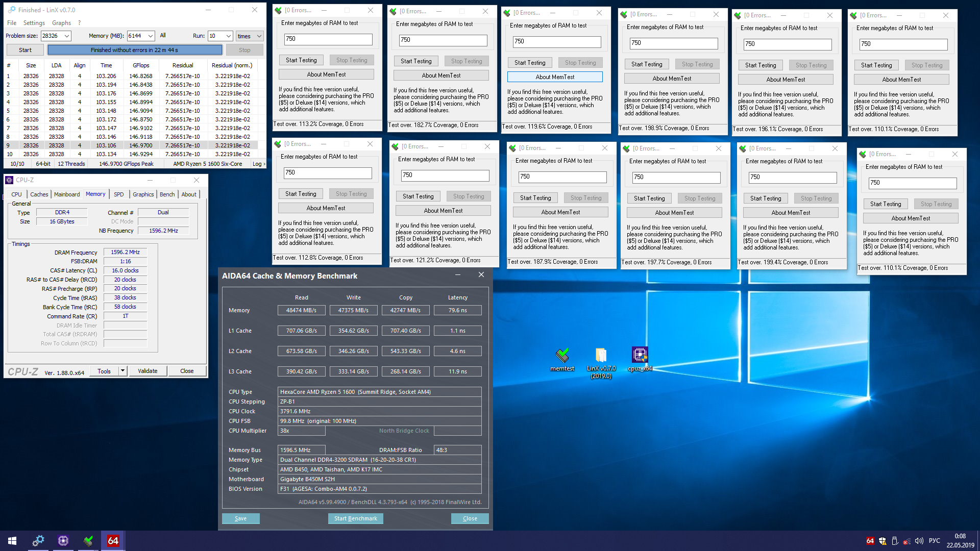This screenshot has height=551, width=980.
Task: Expand the Tools dropdown arrow in CPU-Z
Action: click(122, 371)
